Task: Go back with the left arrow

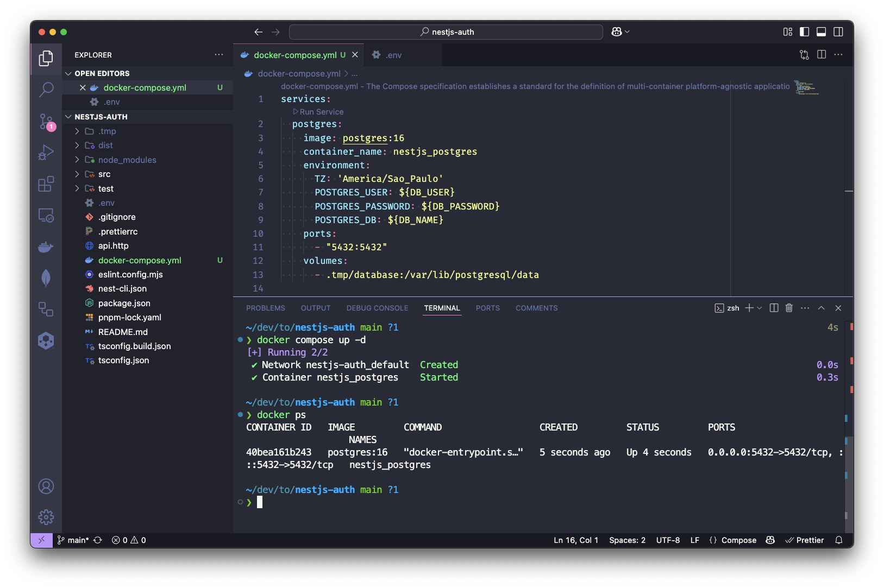Action: tap(259, 32)
